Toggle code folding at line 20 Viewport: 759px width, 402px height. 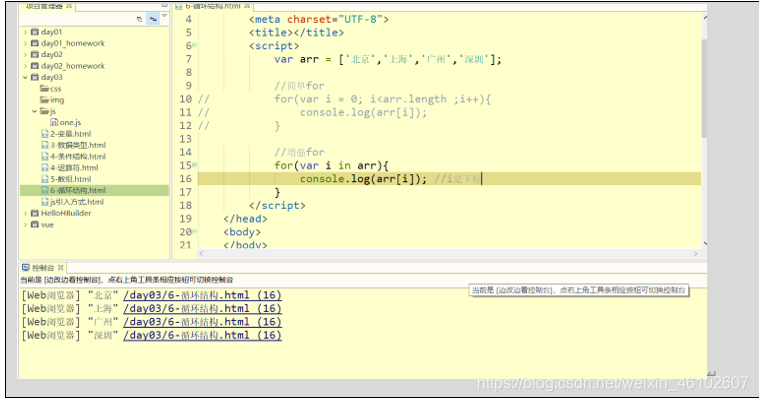(195, 232)
